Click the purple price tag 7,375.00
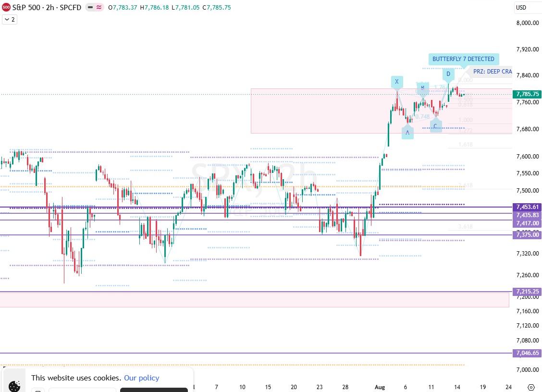 tap(527, 235)
